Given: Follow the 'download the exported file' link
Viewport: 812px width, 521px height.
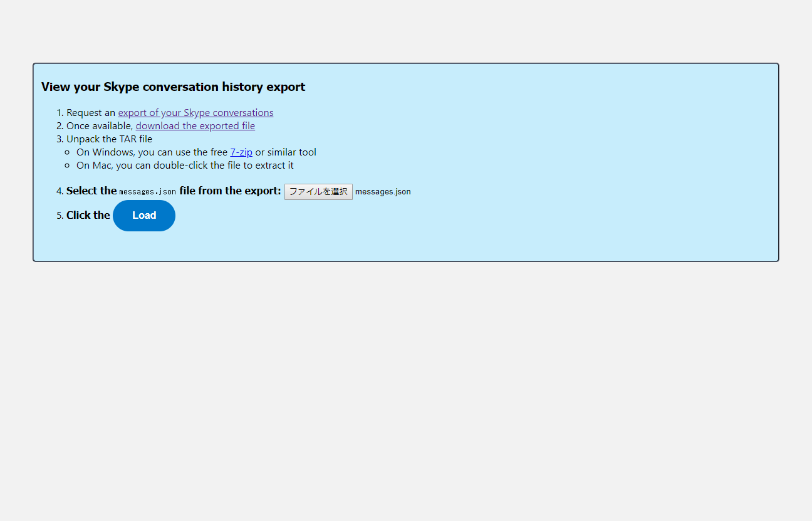Looking at the screenshot, I should (195, 126).
